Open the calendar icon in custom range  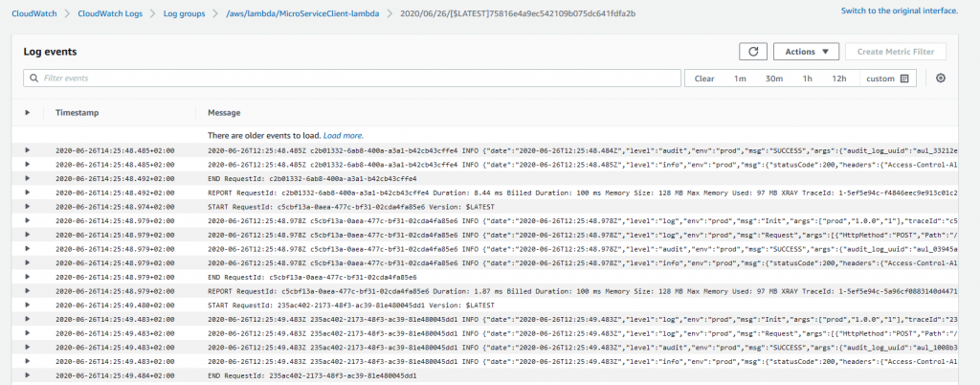903,79
